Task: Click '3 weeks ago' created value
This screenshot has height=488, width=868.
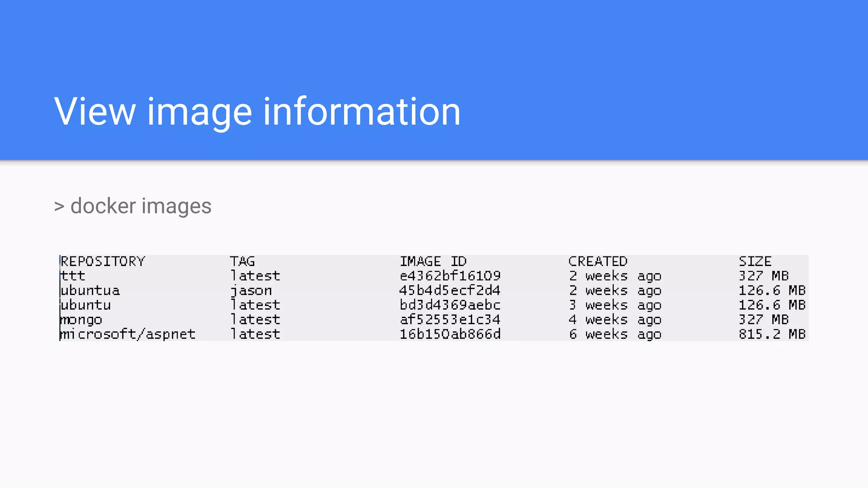Action: coord(615,305)
